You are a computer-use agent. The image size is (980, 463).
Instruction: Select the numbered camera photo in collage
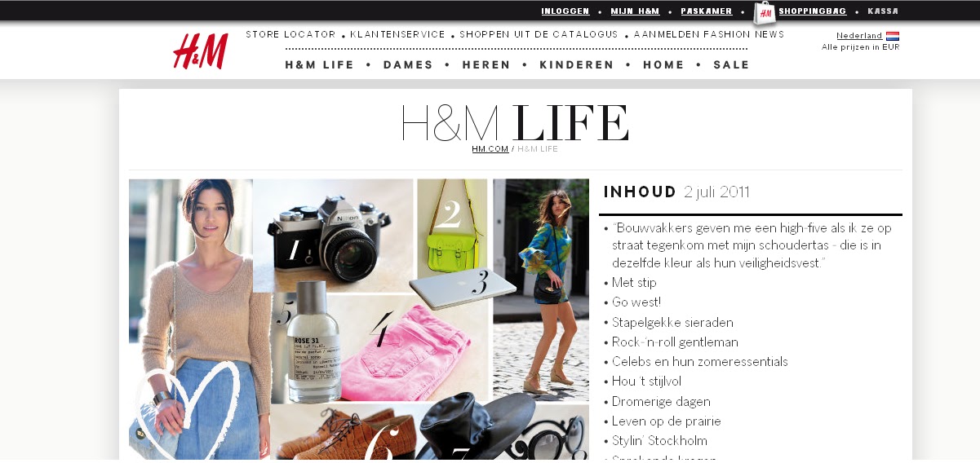[x=333, y=235]
